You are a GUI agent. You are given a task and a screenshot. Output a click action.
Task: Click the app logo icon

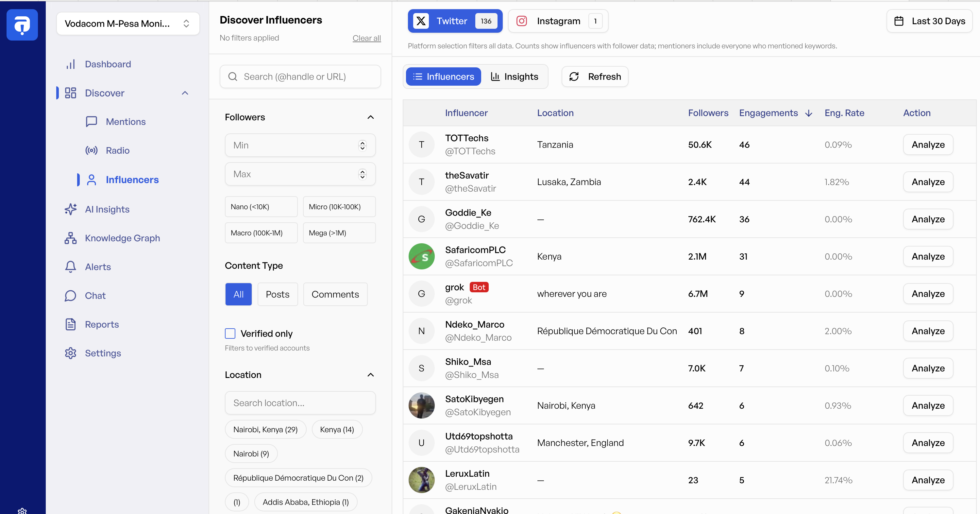point(22,25)
